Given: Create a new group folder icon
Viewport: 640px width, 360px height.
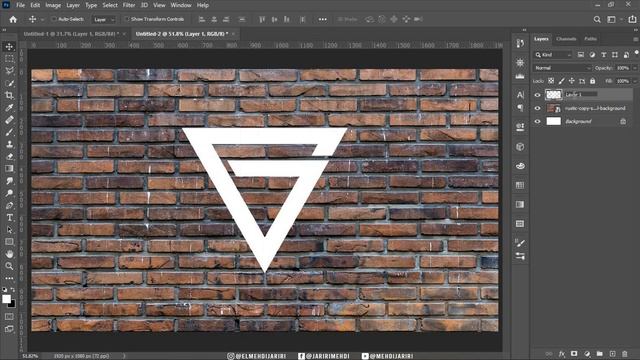Looking at the screenshot, I should 600,354.
